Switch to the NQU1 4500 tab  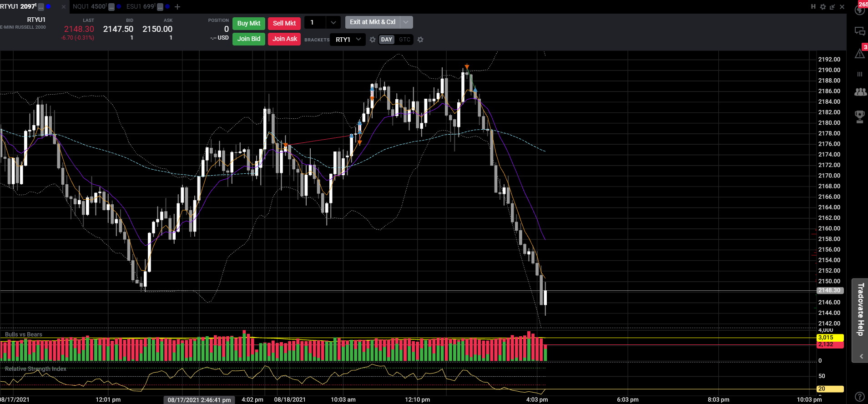tap(90, 6)
